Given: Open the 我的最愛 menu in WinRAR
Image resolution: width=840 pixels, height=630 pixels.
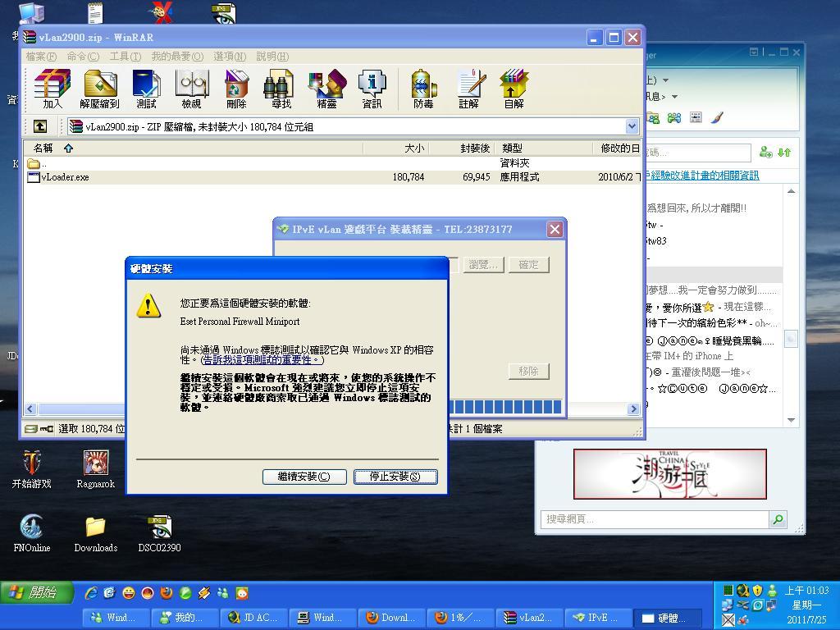Looking at the screenshot, I should (177, 57).
